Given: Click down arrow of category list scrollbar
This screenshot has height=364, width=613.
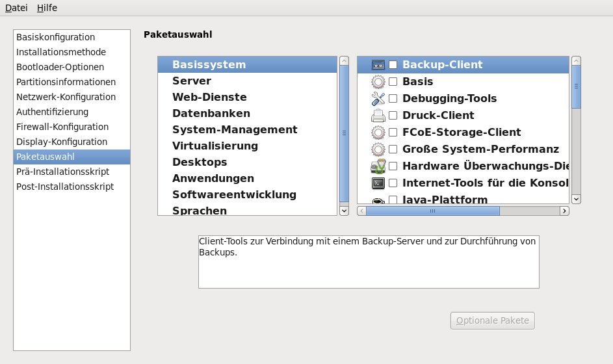Looking at the screenshot, I should (344, 211).
